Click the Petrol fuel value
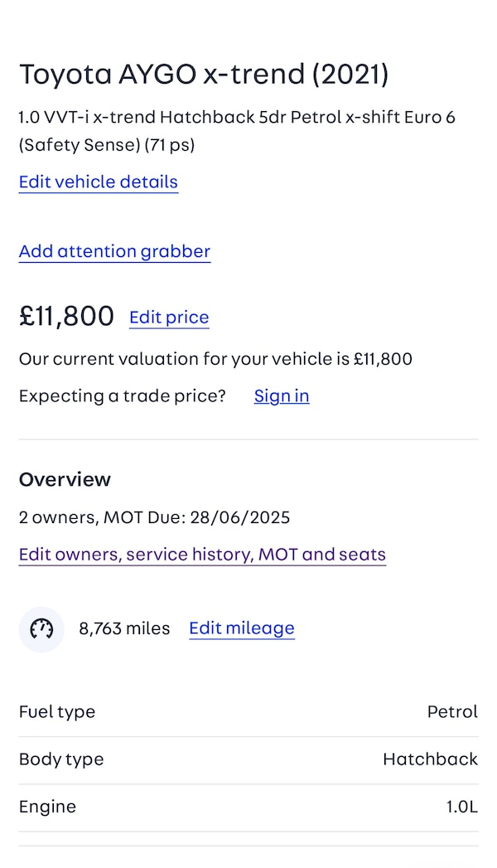This screenshot has height=868, width=497. pos(452,711)
